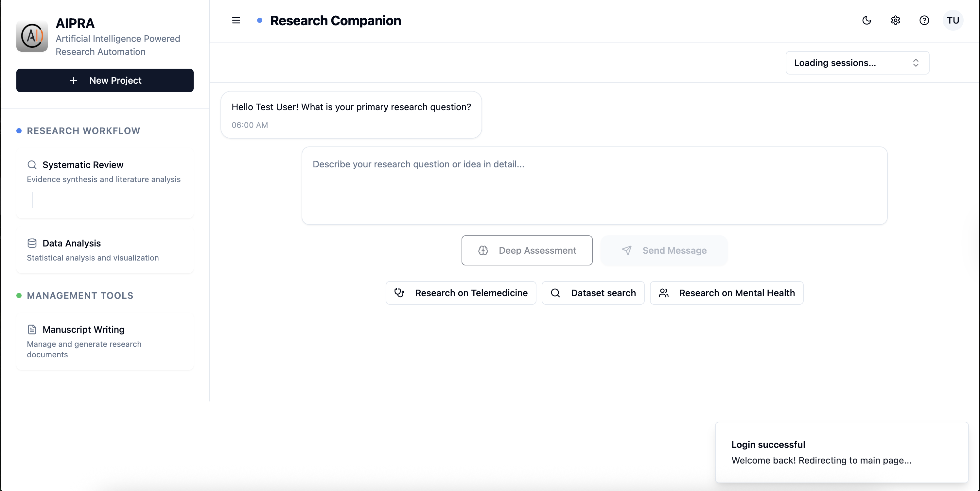Click the stethoscope icon for Telemedicine
This screenshot has height=491, width=980.
(399, 293)
